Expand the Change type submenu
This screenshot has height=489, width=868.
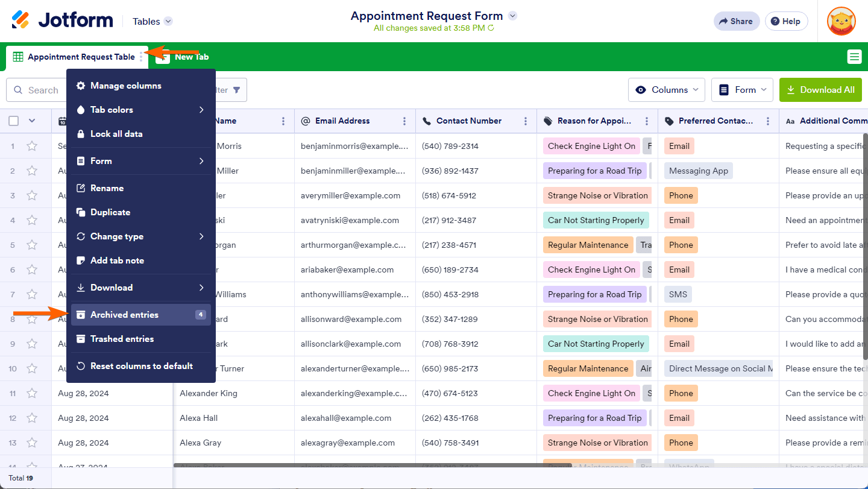coord(141,236)
